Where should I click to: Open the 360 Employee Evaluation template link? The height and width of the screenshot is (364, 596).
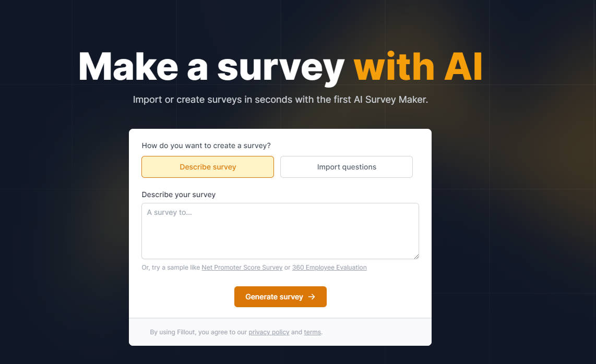329,267
